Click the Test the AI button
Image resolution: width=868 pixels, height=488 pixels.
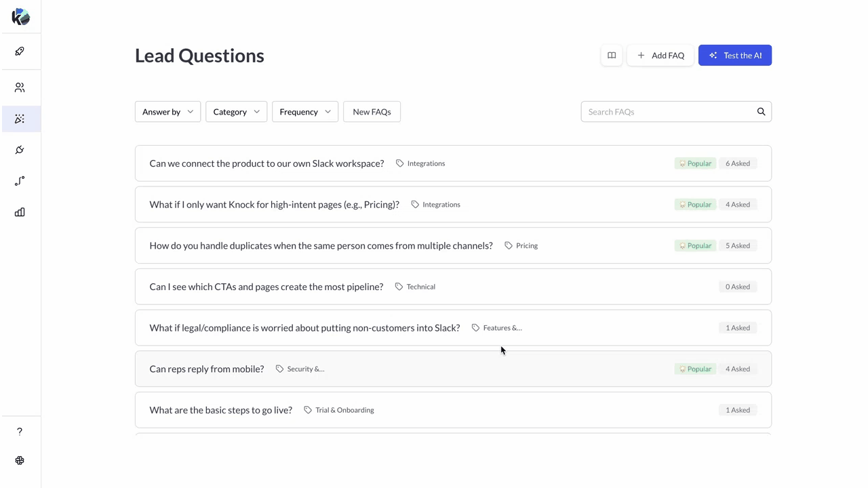[734, 56]
